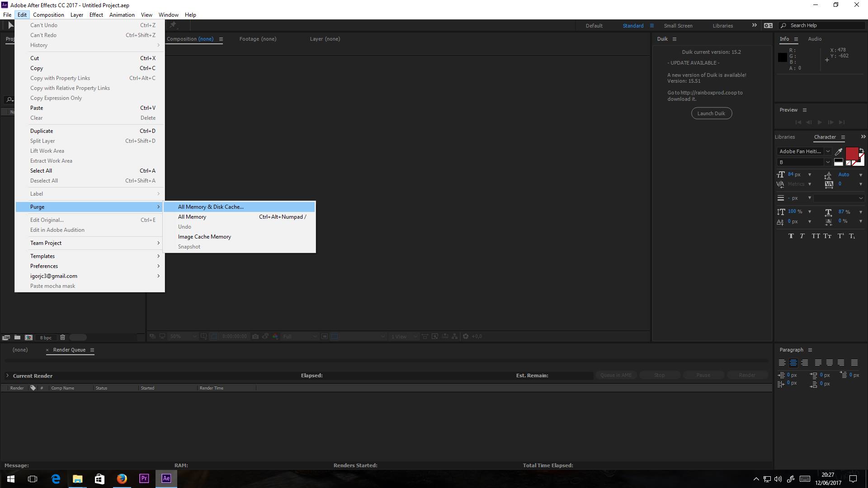Click the new composition icon in Project panel
The height and width of the screenshot is (488, 868).
28,337
